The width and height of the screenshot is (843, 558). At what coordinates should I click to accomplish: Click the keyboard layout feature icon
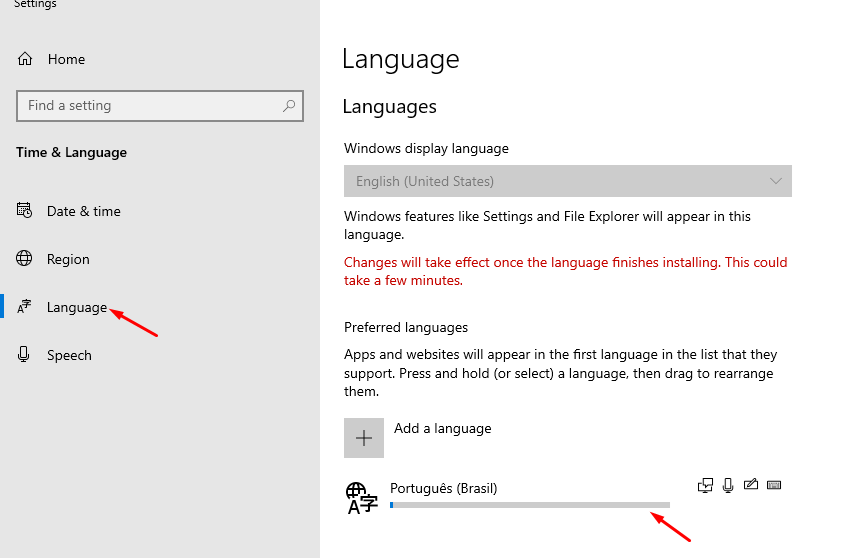coord(774,485)
